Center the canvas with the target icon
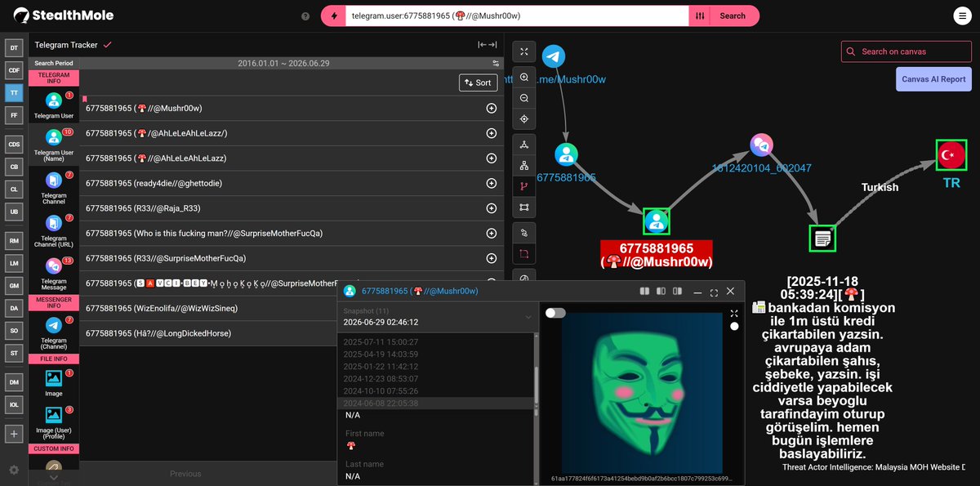 (524, 119)
